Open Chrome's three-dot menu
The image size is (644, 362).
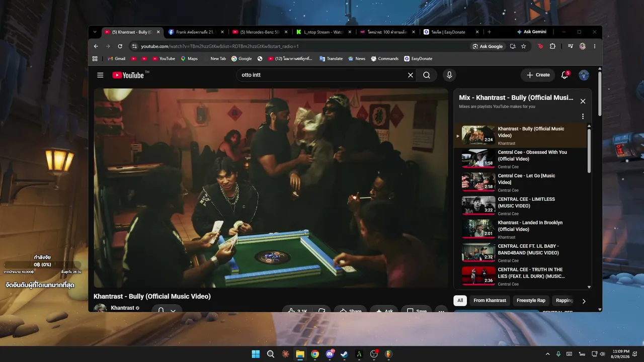pyautogui.click(x=594, y=46)
